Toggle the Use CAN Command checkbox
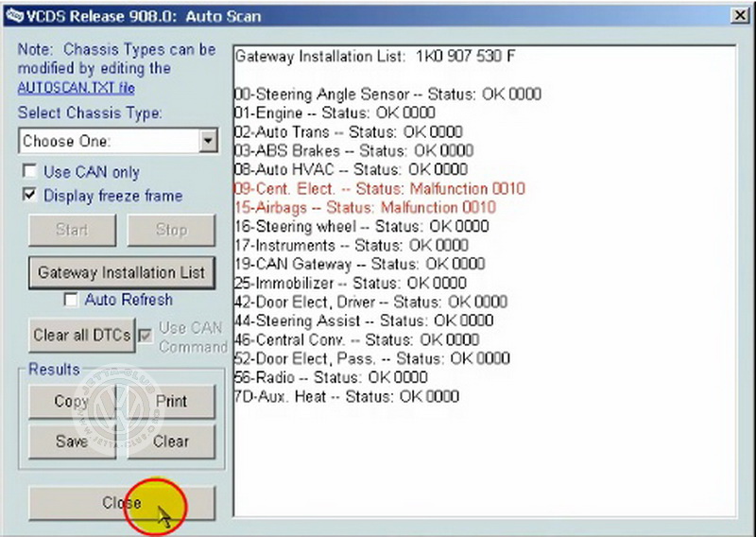756x537 pixels. pos(146,336)
